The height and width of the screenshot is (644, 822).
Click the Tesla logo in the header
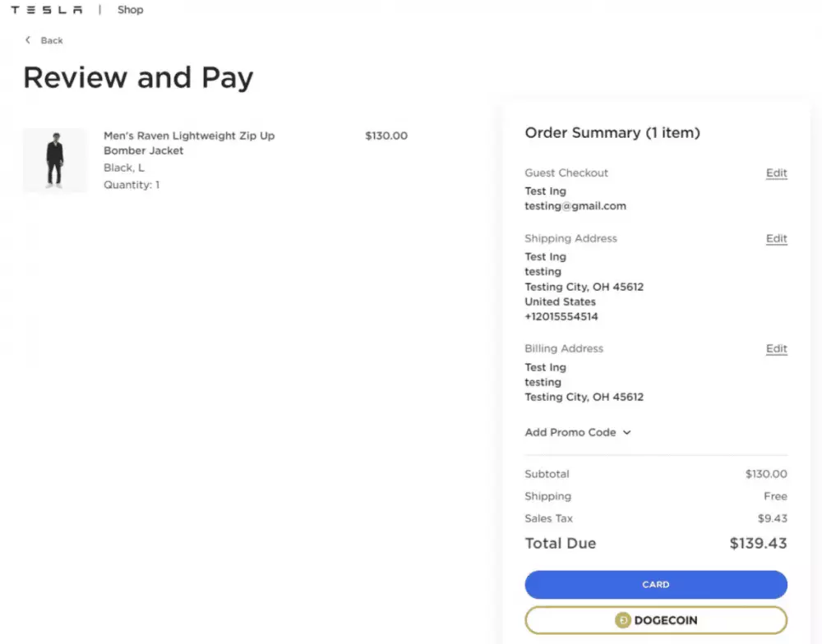pos(47,10)
